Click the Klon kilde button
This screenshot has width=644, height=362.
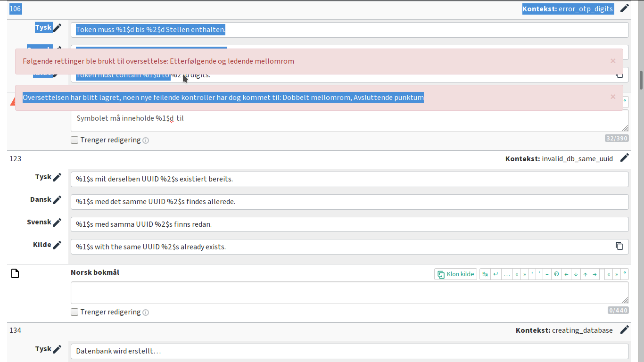[455, 274]
